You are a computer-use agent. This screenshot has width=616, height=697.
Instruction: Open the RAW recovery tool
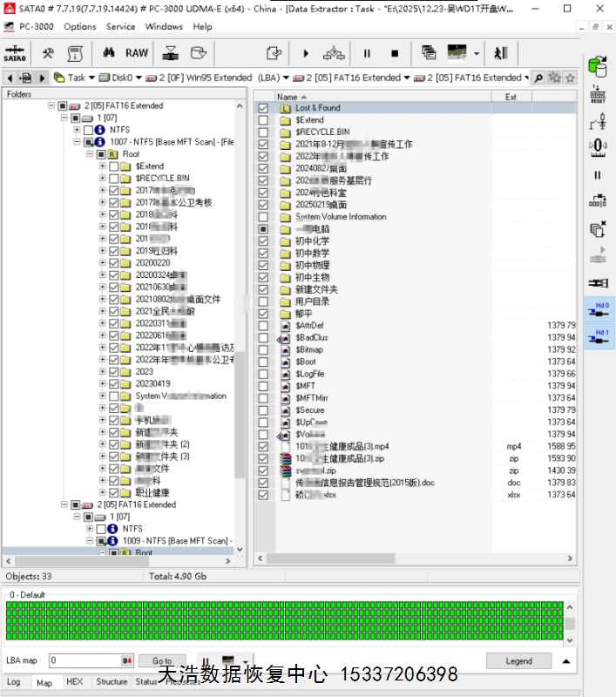pyautogui.click(x=137, y=53)
